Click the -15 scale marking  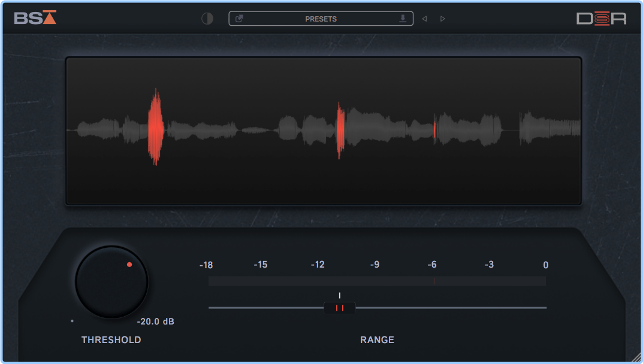pos(261,265)
